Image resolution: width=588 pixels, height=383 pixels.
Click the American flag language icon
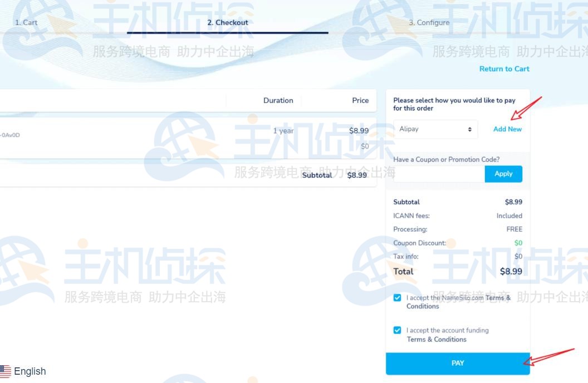pos(7,371)
